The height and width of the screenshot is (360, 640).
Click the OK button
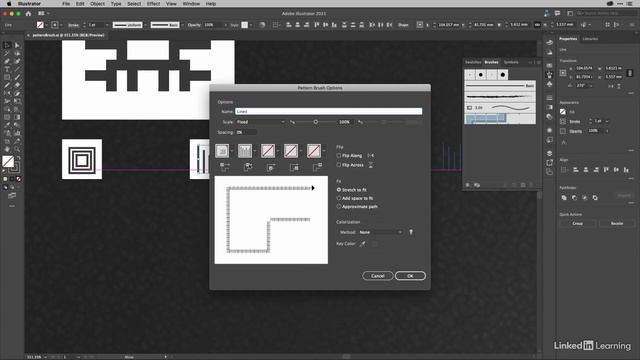410,276
